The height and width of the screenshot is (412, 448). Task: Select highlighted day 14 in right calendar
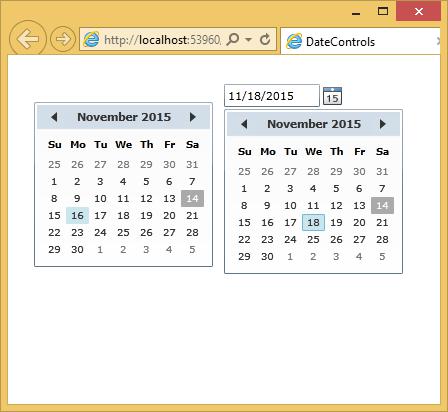tap(382, 205)
